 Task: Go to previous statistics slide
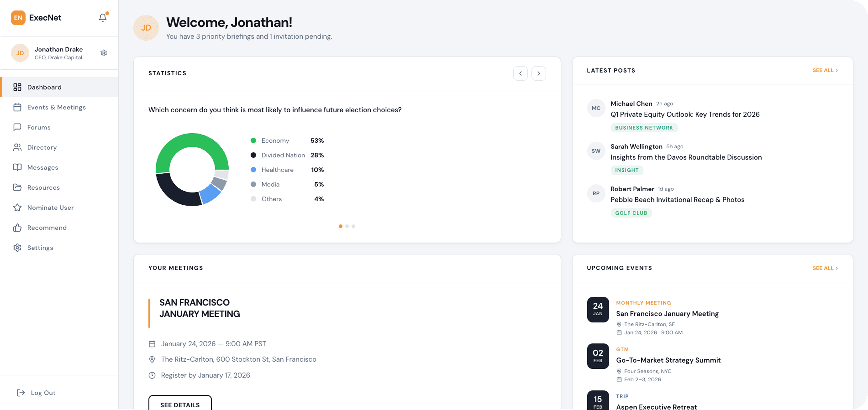[x=520, y=73]
